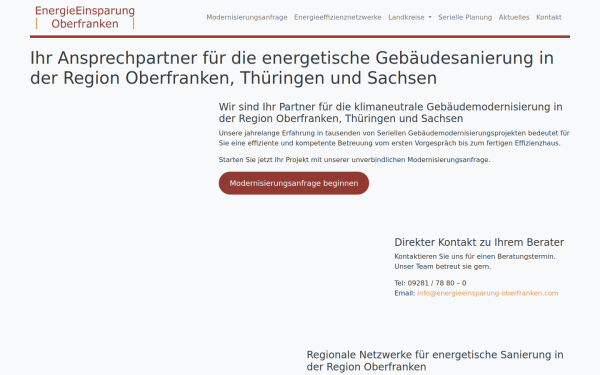Click the phone number 09281 / 78 80 – 0
The width and height of the screenshot is (600, 375).
(437, 283)
